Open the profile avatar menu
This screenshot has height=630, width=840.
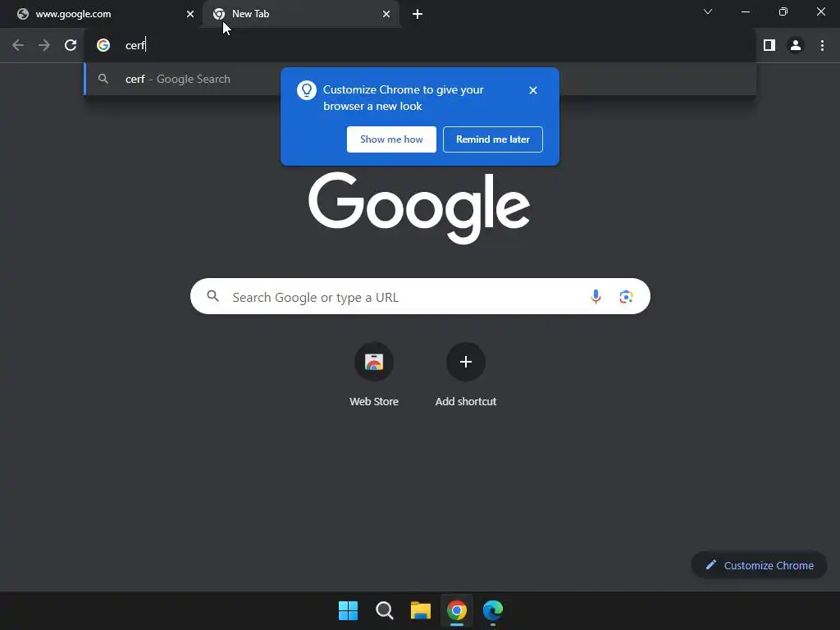pyautogui.click(x=796, y=46)
